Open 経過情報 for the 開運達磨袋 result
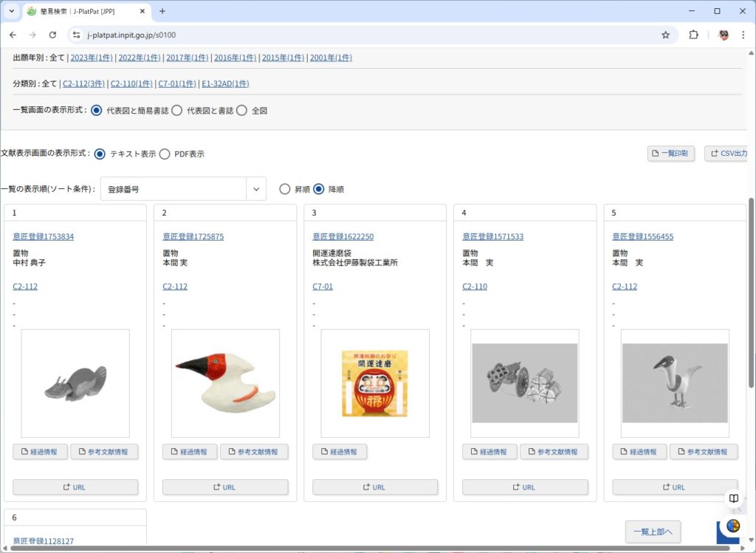The width and height of the screenshot is (756, 553). [339, 452]
